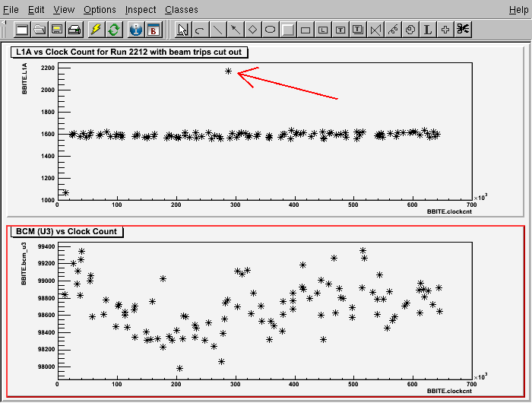The height and width of the screenshot is (403, 532).
Task: Select the Curly Arc tool
Action: pos(410,30)
